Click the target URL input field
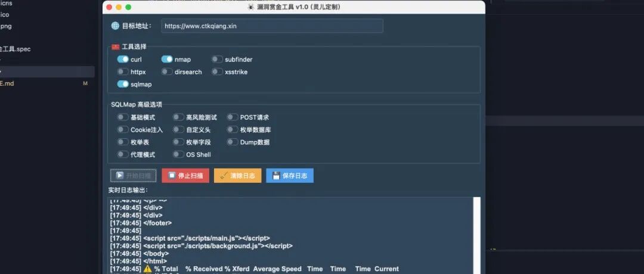Viewport: 644px width, 274px height. 272,26
